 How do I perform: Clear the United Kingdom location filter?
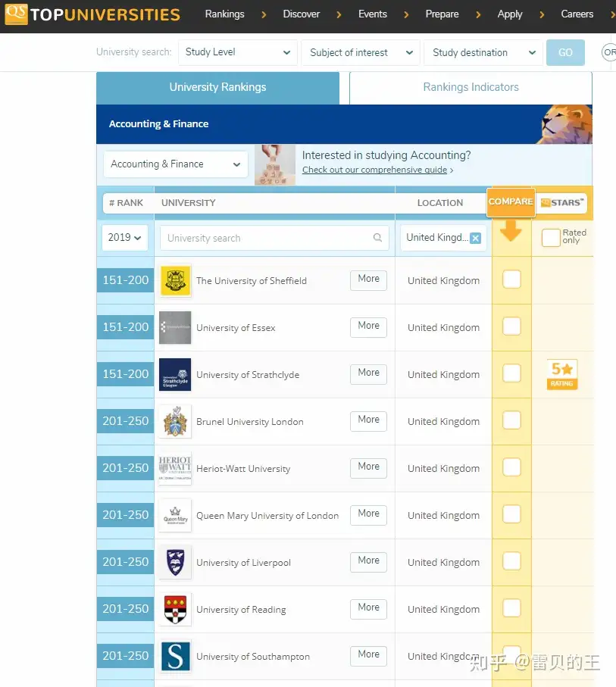pyautogui.click(x=475, y=238)
